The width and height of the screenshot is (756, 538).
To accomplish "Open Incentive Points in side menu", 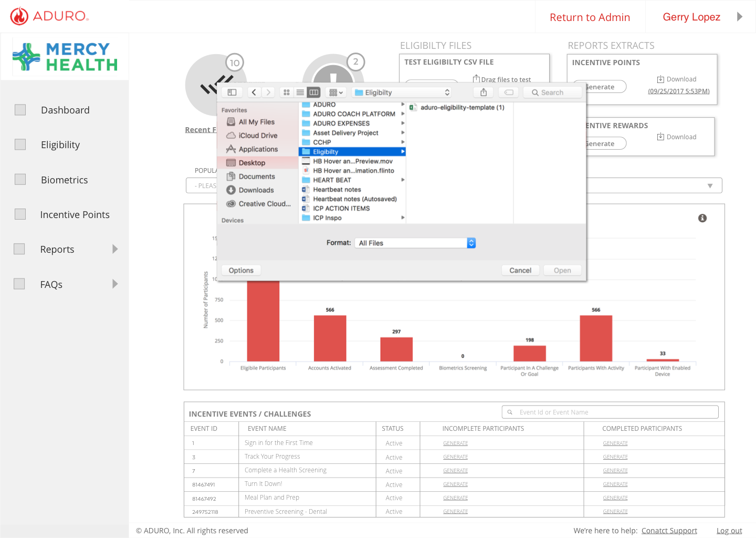I will 75,215.
